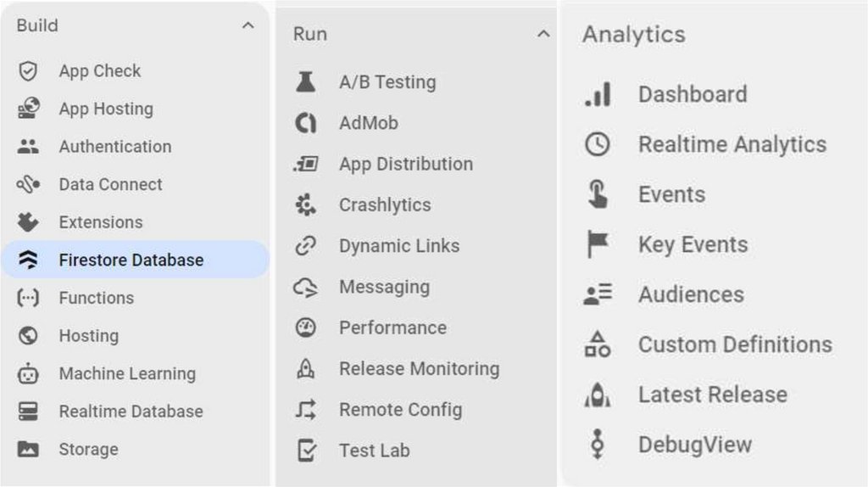The image size is (868, 487).
Task: Open the Realtime Database page
Action: click(x=131, y=411)
